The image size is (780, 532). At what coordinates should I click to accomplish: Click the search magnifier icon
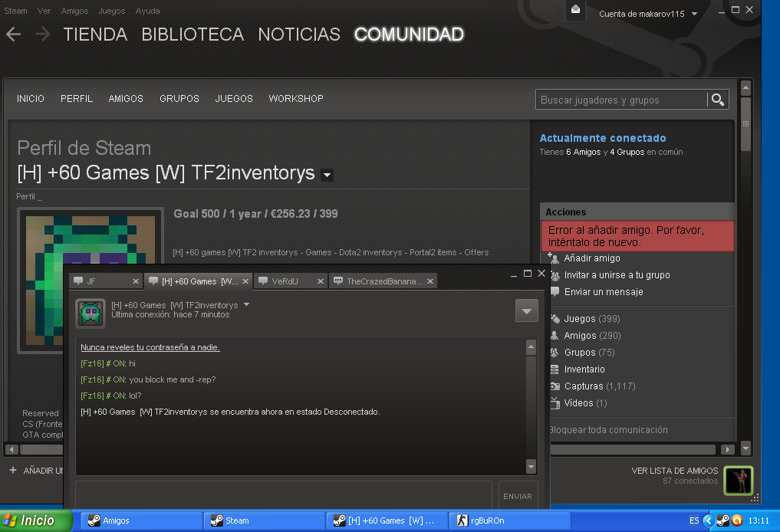718,100
